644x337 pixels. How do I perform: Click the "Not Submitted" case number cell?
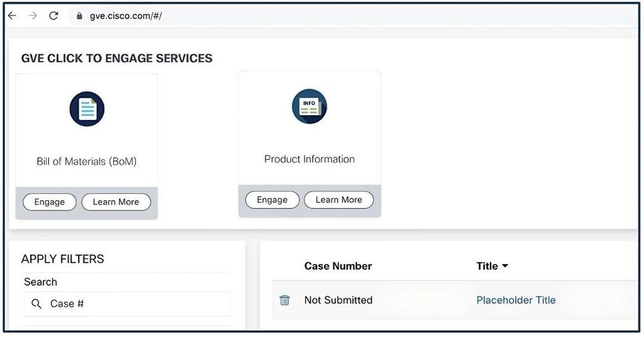tap(338, 300)
